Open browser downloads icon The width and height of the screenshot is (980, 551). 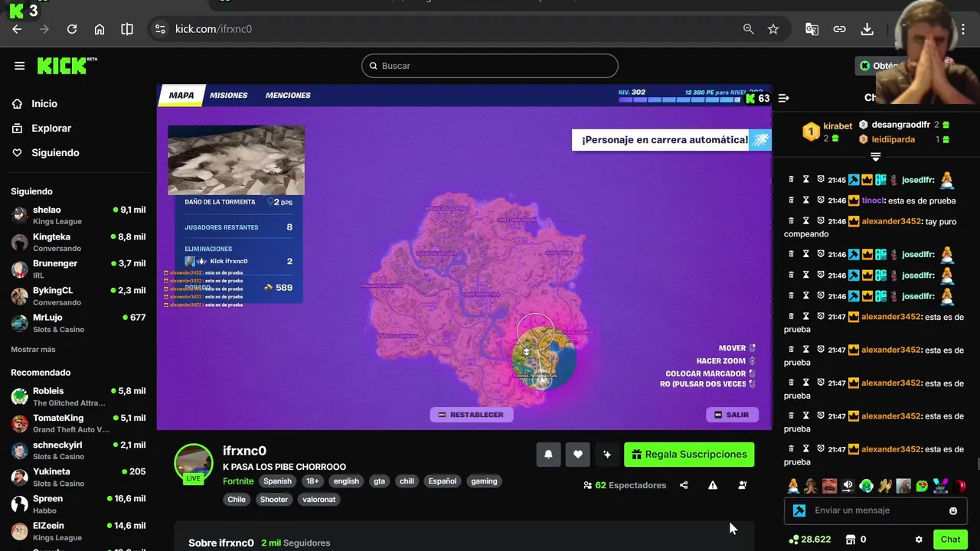[x=867, y=29]
